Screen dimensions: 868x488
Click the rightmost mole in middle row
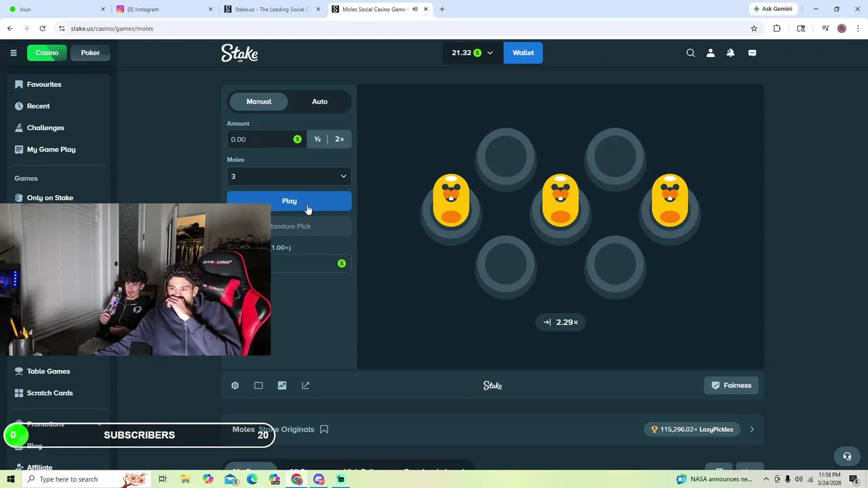pyautogui.click(x=670, y=200)
